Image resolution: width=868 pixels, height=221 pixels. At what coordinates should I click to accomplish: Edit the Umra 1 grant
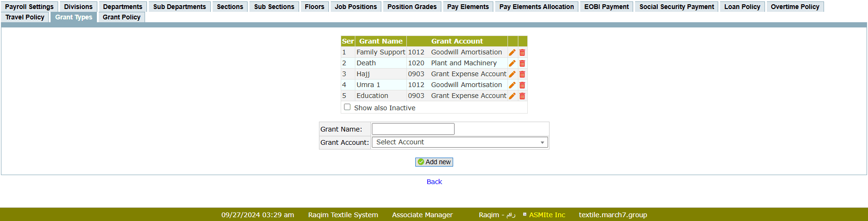512,85
